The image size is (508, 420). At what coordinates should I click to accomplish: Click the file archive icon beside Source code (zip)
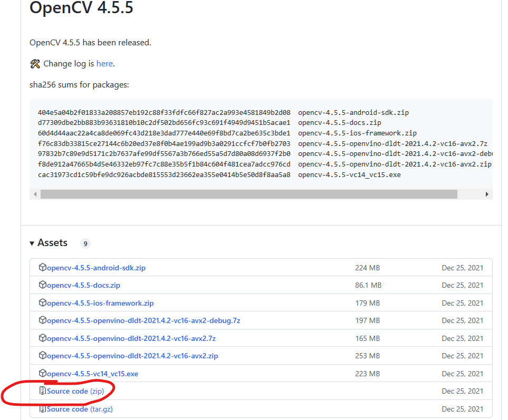[x=42, y=391]
